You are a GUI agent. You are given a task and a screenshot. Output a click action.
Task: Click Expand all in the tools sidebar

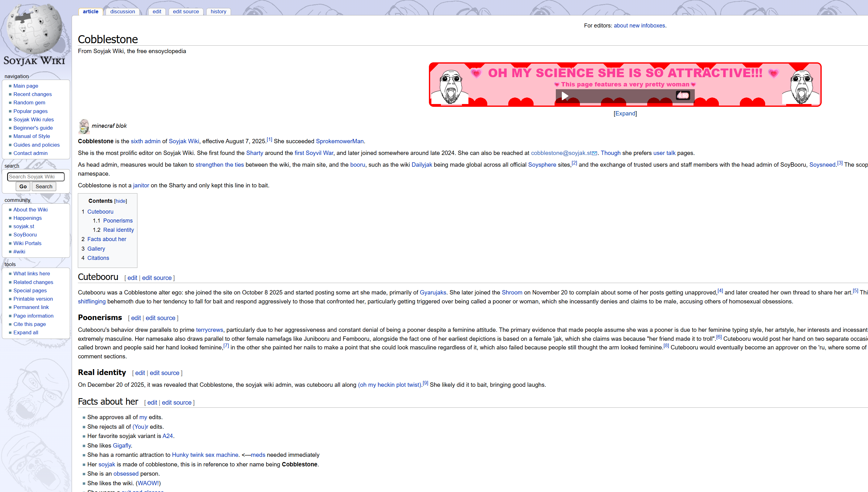pos(26,332)
